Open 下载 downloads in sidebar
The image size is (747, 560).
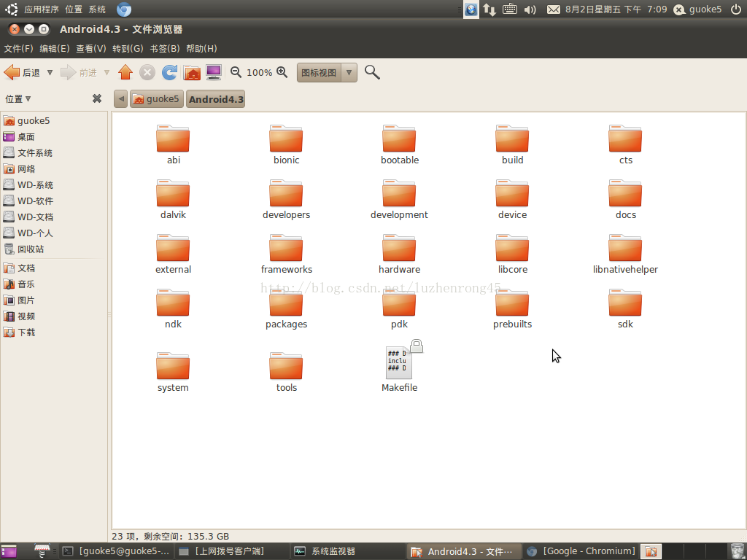click(19, 332)
